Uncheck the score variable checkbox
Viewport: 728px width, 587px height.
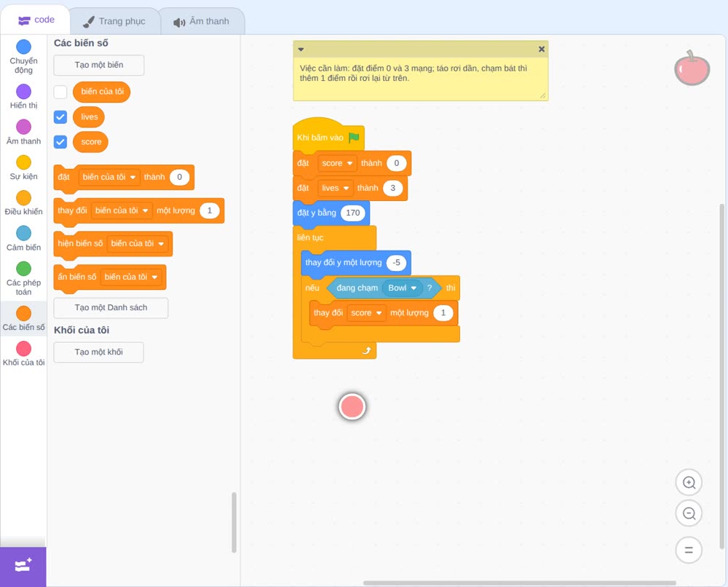click(60, 141)
